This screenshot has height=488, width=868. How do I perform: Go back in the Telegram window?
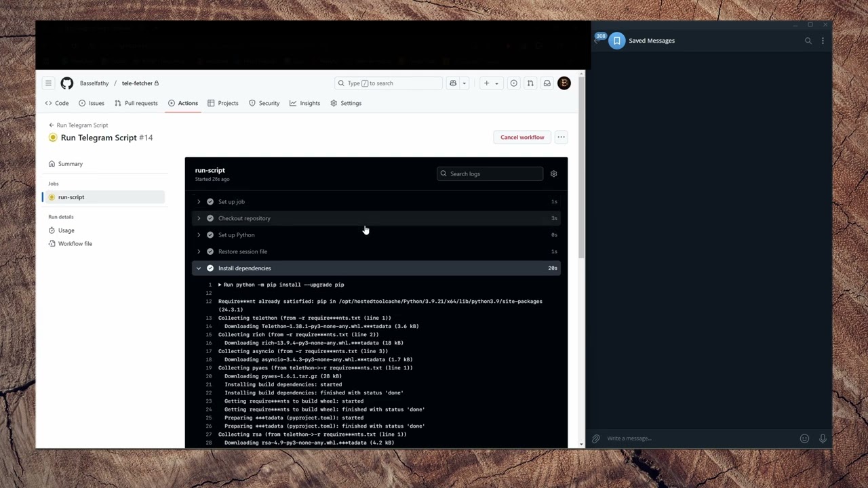[x=597, y=41]
